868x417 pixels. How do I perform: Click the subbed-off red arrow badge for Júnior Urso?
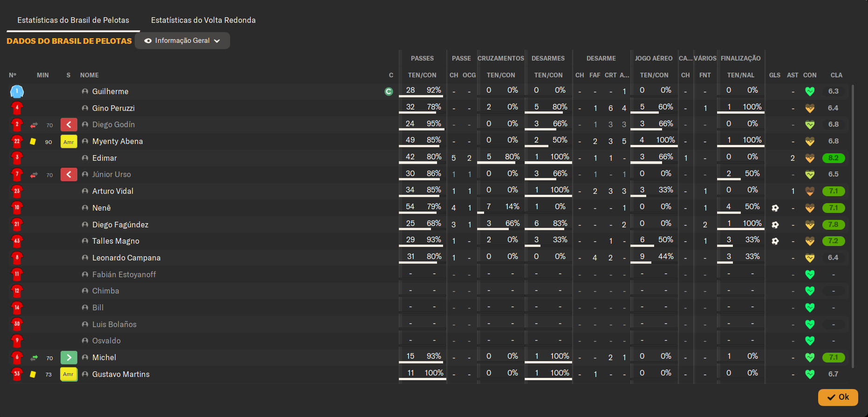pyautogui.click(x=69, y=175)
